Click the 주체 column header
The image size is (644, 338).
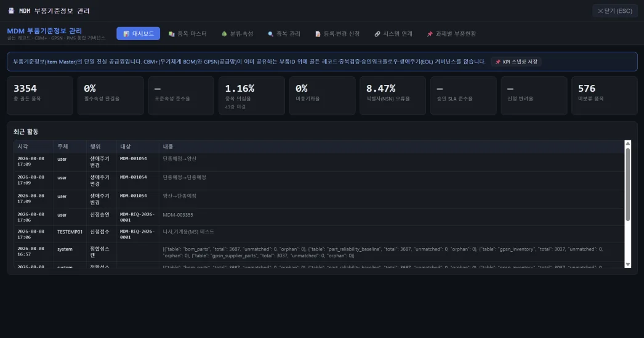pyautogui.click(x=70, y=147)
